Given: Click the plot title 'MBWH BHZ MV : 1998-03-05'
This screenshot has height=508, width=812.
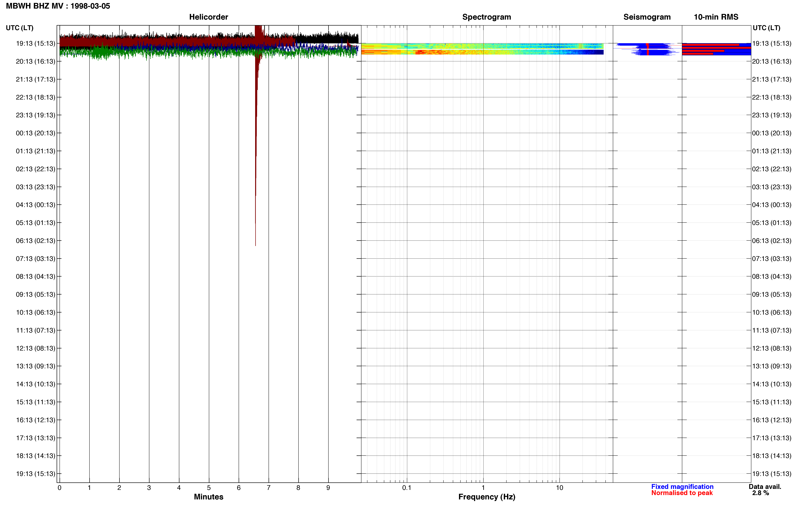Looking at the screenshot, I should pyautogui.click(x=58, y=6).
